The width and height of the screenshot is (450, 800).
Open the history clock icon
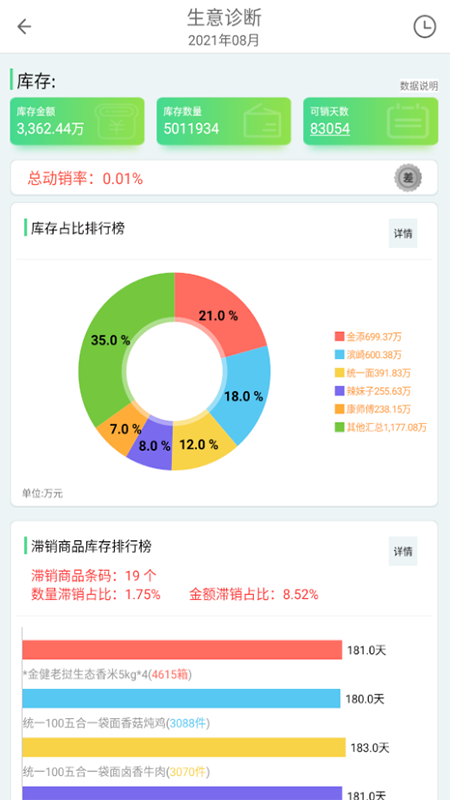point(424,27)
